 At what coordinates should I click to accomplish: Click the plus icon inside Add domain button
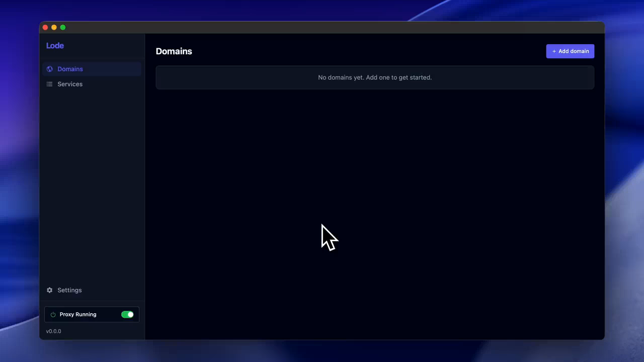[554, 51]
